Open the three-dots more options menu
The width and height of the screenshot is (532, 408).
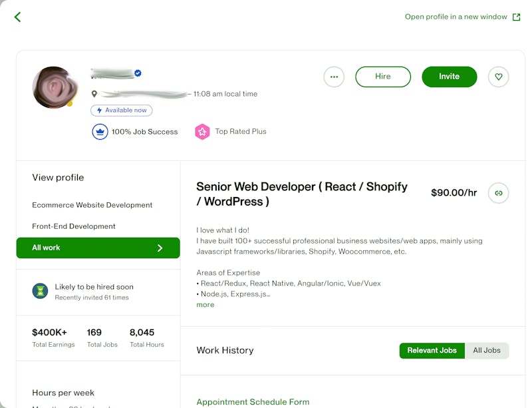pyautogui.click(x=334, y=77)
